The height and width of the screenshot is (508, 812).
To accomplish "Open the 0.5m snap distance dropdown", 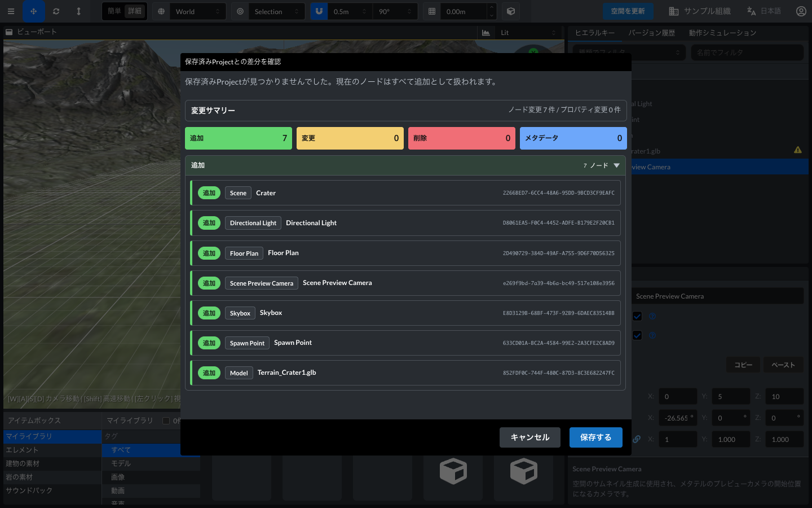I will (350, 11).
